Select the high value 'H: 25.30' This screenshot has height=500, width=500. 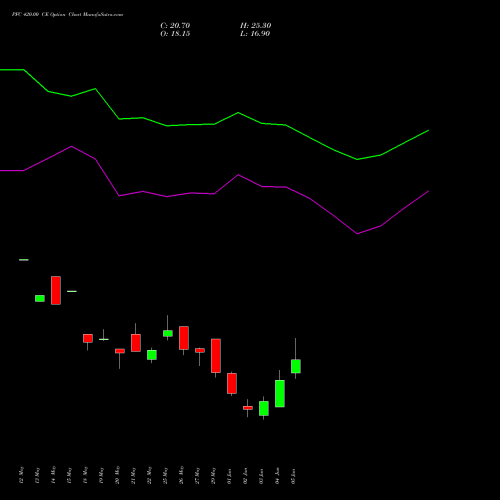tap(255, 26)
